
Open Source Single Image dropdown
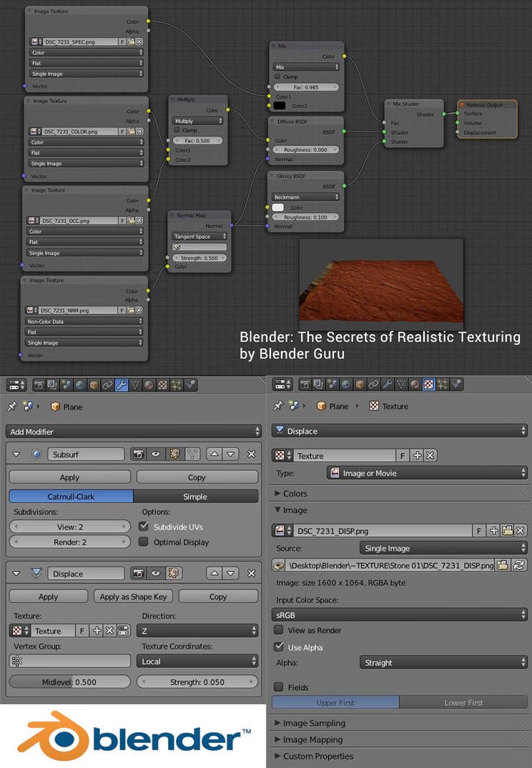click(443, 548)
